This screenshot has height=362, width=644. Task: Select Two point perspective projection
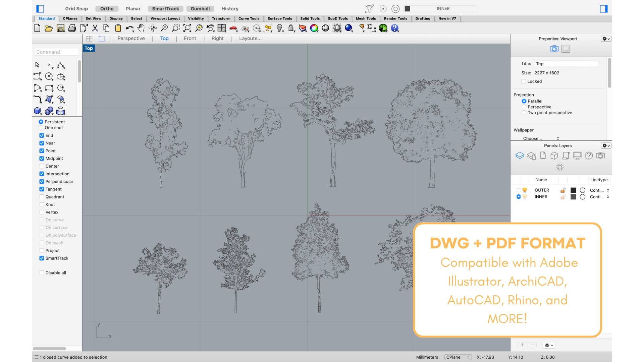[524, 113]
